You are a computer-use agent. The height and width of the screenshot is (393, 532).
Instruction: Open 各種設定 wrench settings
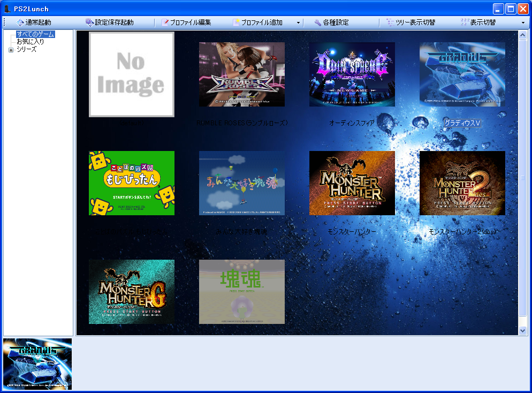click(331, 22)
